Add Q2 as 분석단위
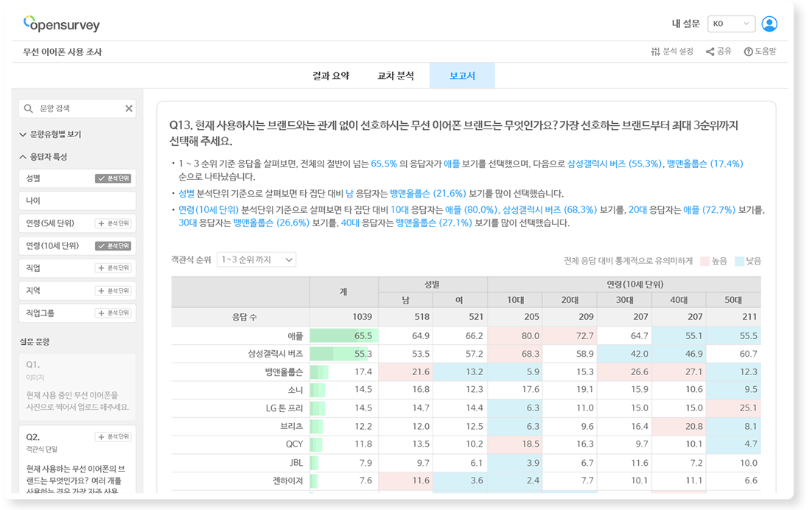 coord(113,436)
